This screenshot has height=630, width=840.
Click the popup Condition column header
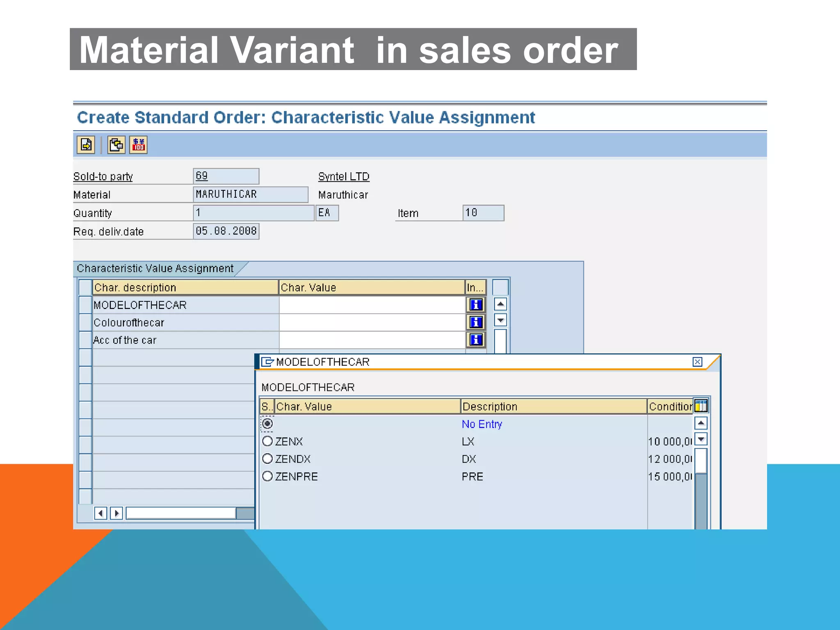point(670,406)
